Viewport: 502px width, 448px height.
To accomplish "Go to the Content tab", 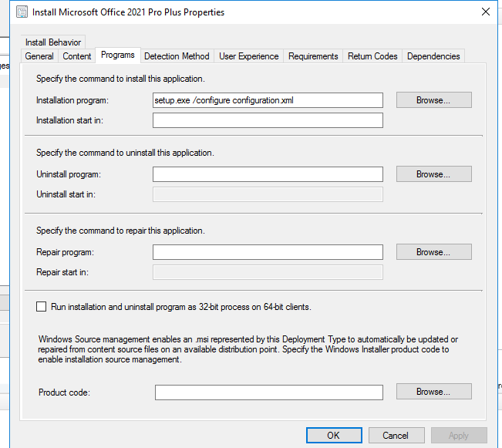I will coord(77,56).
